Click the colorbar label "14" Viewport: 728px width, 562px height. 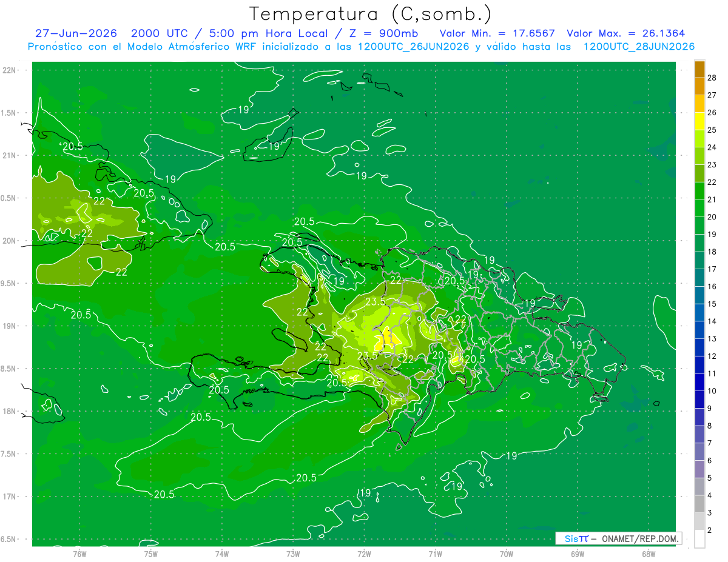(713, 321)
